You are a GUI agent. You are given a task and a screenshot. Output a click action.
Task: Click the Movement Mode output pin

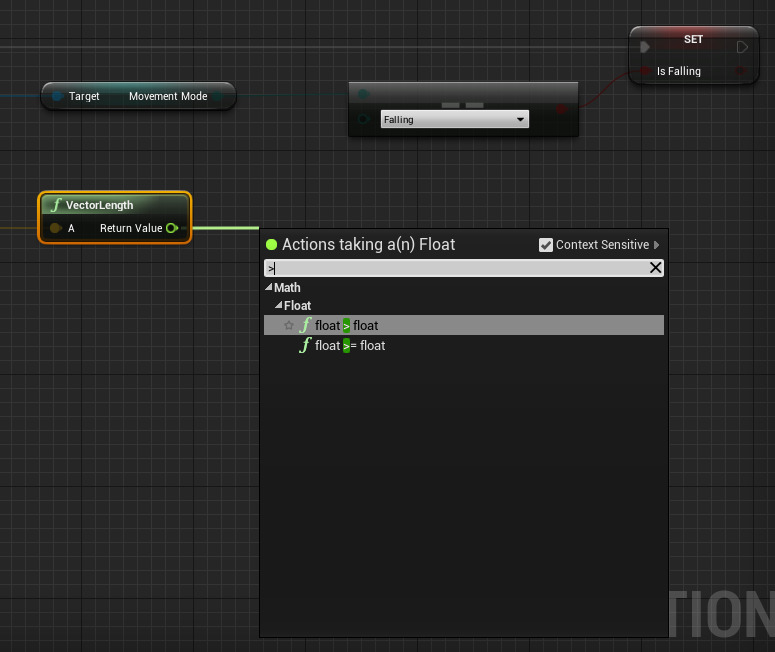[x=217, y=96]
